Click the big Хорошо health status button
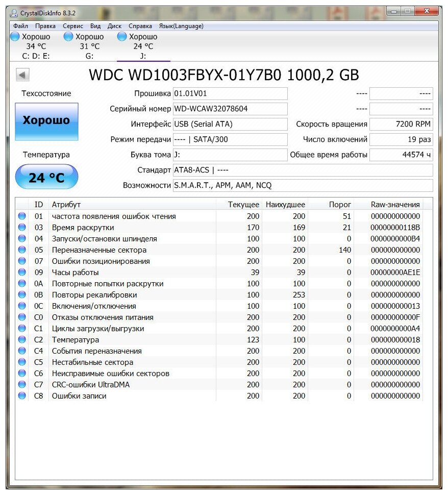The height and width of the screenshot is (495, 448). click(47, 121)
